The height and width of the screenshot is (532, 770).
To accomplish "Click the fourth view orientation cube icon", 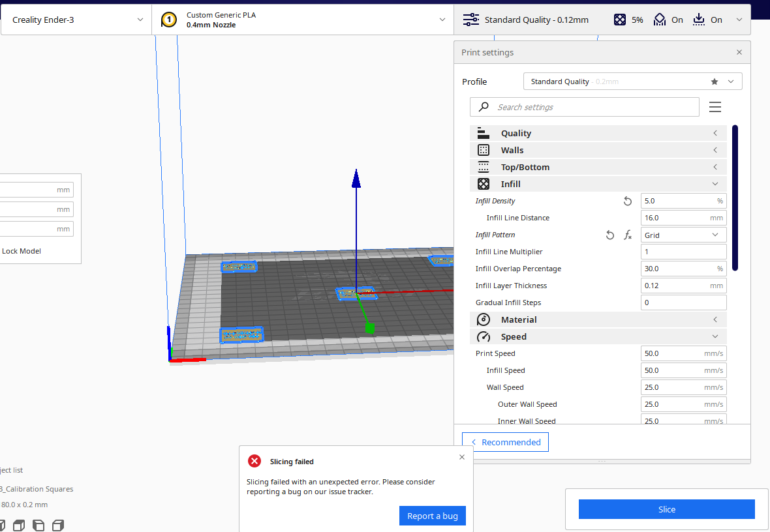I will (58, 525).
